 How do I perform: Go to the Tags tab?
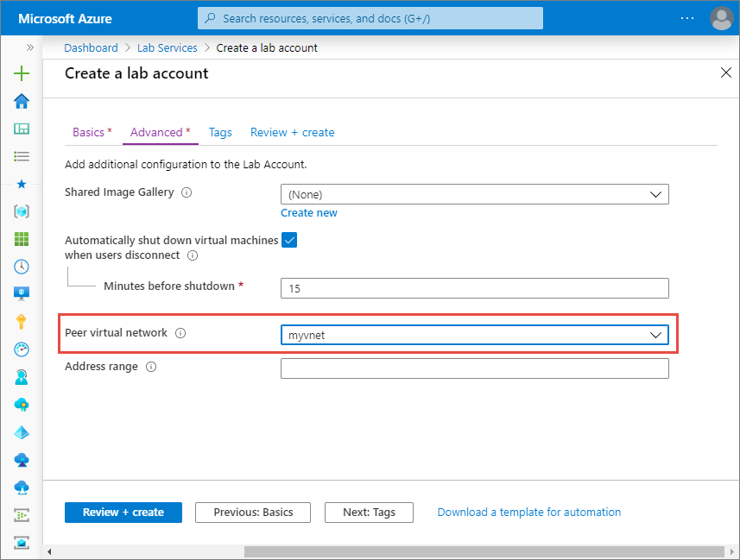[x=220, y=133]
